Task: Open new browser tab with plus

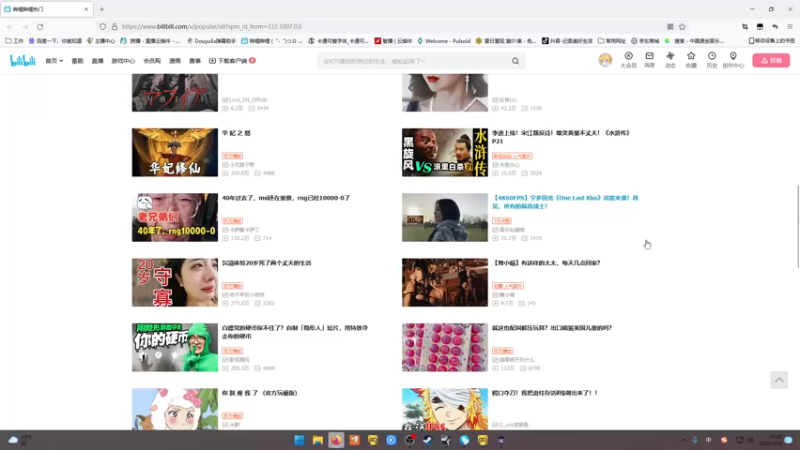Action: [102, 9]
